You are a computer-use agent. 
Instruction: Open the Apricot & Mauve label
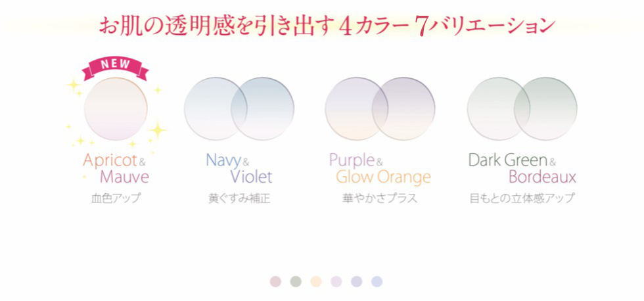click(116, 168)
